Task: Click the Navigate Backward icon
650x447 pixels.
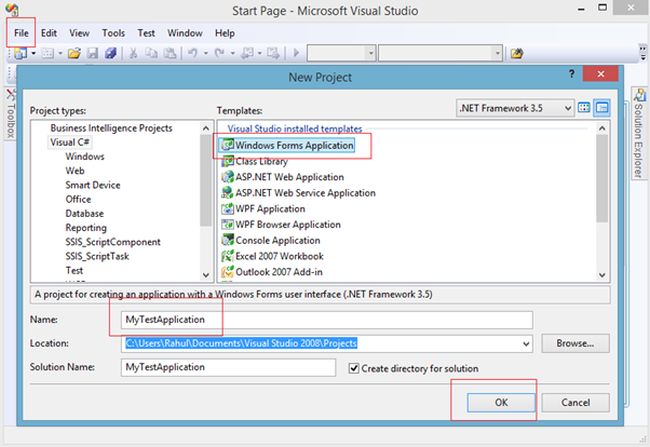Action: click(x=247, y=53)
